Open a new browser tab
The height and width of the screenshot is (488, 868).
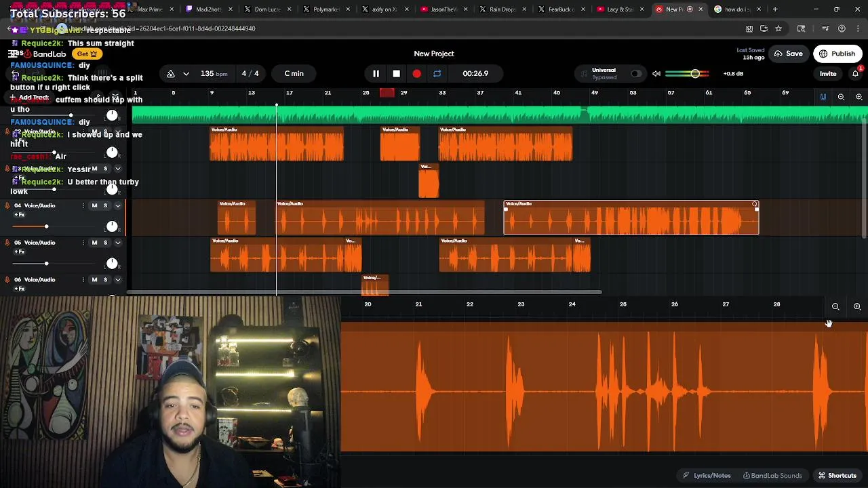tap(775, 9)
